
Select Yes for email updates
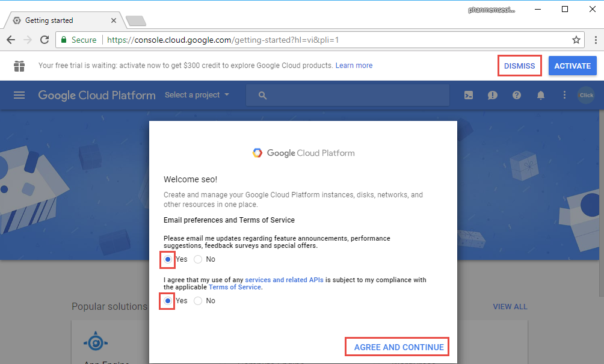pyautogui.click(x=168, y=259)
